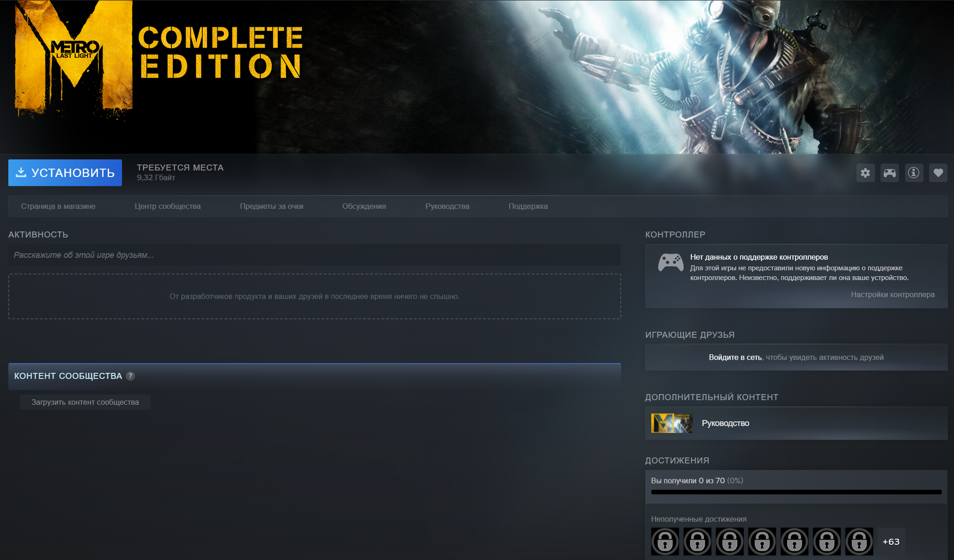Click Настройки контроллера link
This screenshot has height=560, width=954.
(893, 294)
